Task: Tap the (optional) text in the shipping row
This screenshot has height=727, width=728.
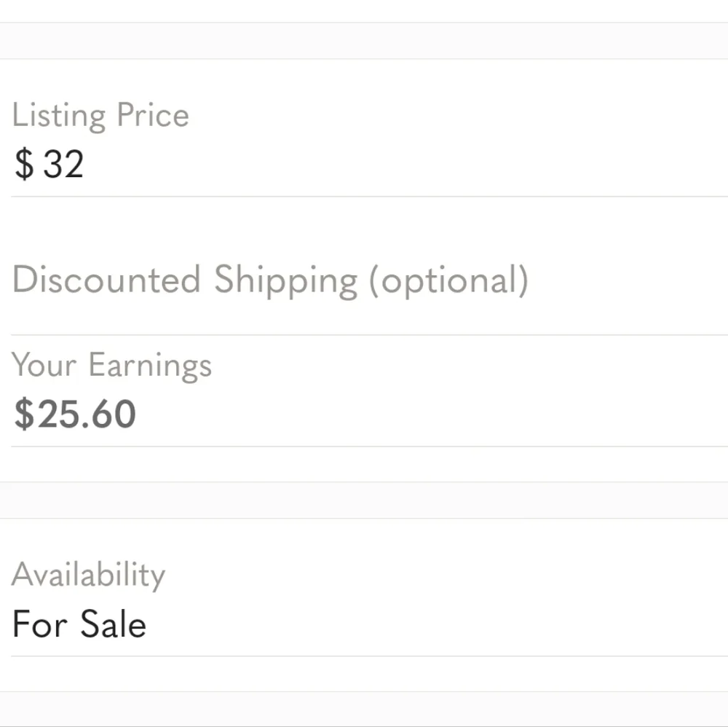Action: [x=448, y=280]
